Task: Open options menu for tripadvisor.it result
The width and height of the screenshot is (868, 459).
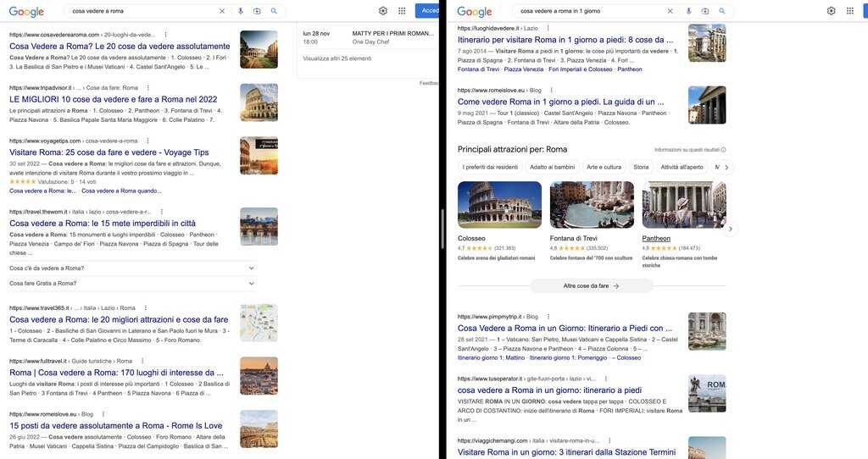Action: 147,88
